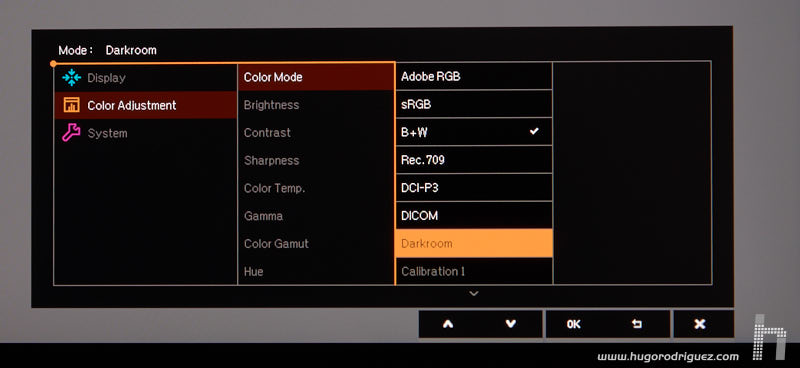Choose the DICOM color mode

pos(474,215)
